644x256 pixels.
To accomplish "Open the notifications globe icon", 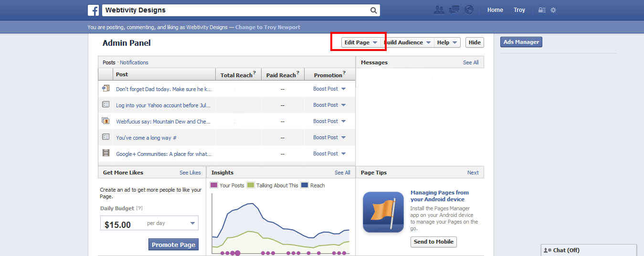I will coord(469,10).
